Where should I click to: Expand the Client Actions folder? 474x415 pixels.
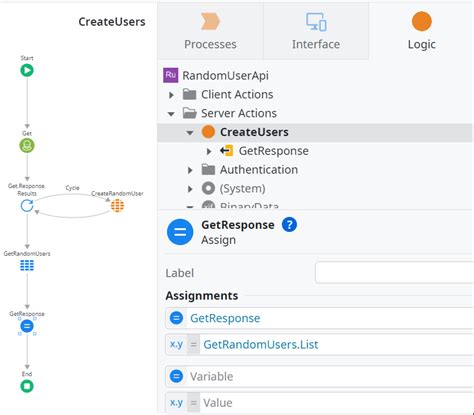(171, 95)
